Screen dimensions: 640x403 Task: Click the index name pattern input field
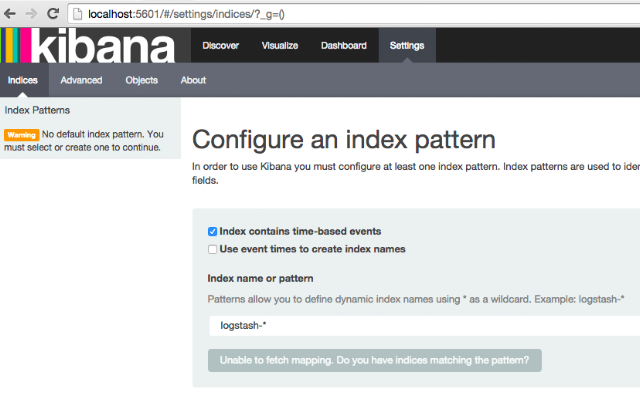coord(424,325)
